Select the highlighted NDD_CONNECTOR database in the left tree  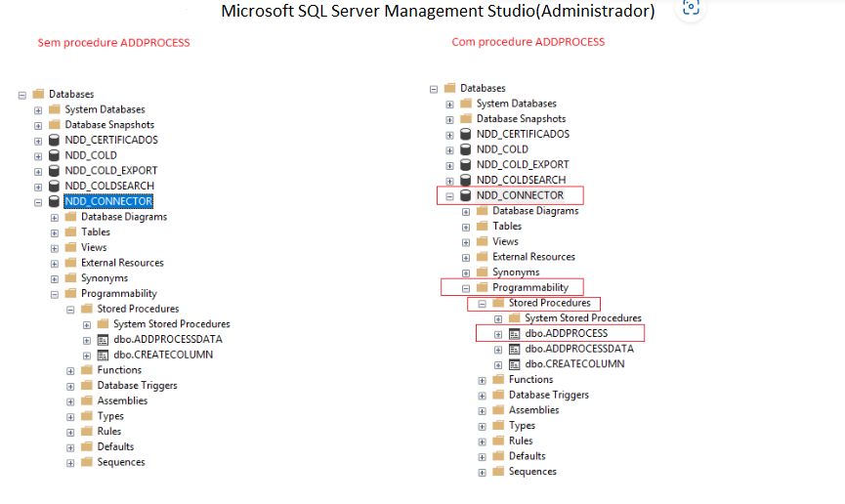[108, 201]
